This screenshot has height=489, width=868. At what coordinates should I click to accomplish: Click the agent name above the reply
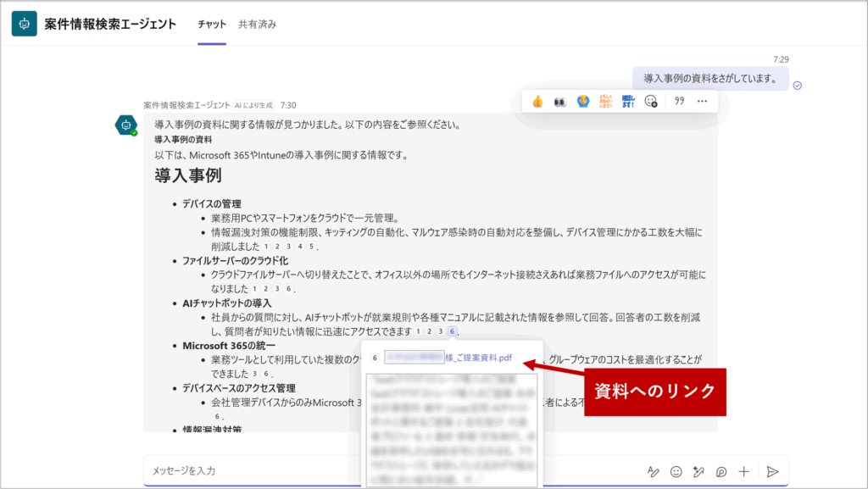(186, 105)
